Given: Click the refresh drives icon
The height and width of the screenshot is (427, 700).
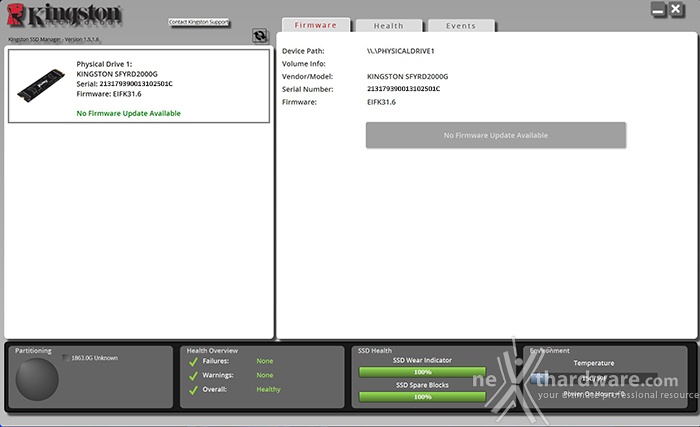Looking at the screenshot, I should tap(260, 35).
